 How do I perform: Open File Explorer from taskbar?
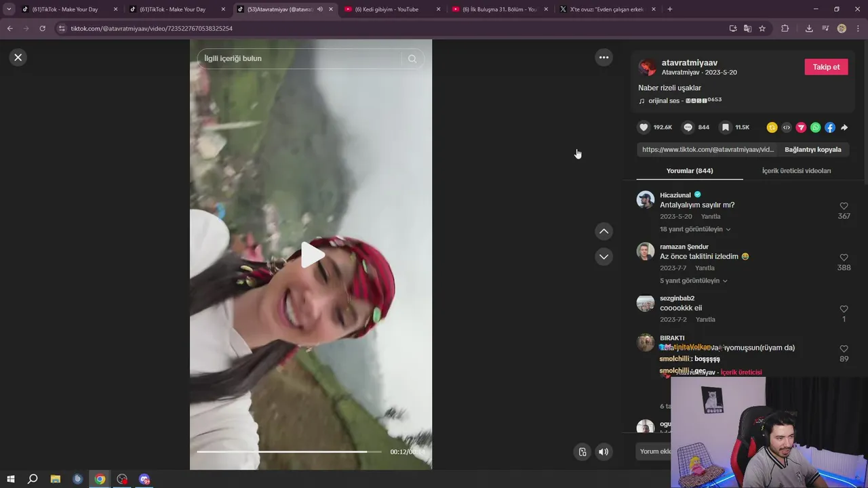click(56, 479)
